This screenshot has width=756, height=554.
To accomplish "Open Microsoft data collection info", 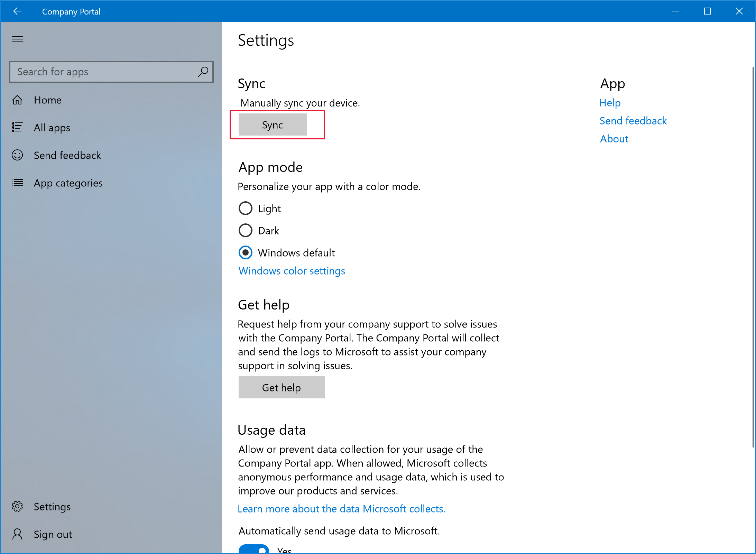I will (x=342, y=509).
